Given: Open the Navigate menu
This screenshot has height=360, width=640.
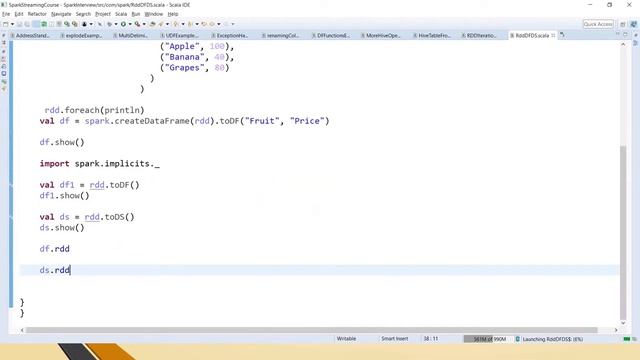Looking at the screenshot, I should point(61,14).
